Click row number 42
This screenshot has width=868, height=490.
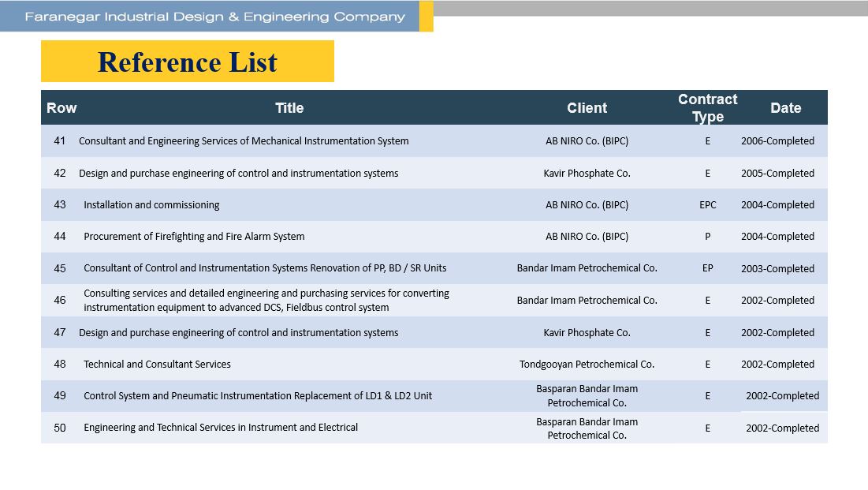coord(60,173)
